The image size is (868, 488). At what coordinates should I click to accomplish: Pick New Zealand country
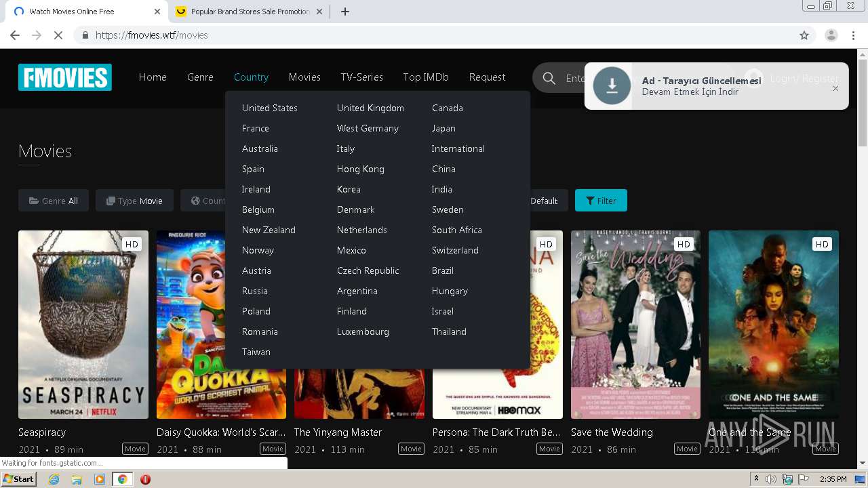point(269,230)
